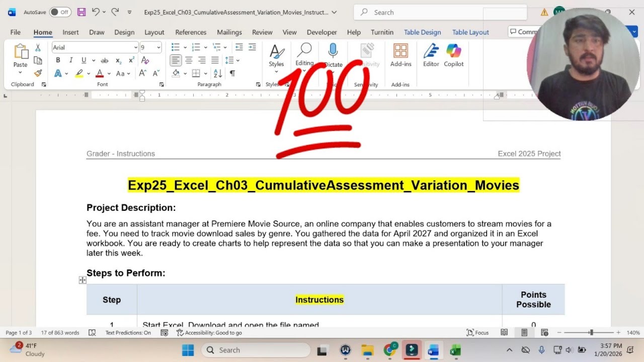Image resolution: width=644 pixels, height=362 pixels.
Task: Start Dictate microphone
Action: (333, 55)
